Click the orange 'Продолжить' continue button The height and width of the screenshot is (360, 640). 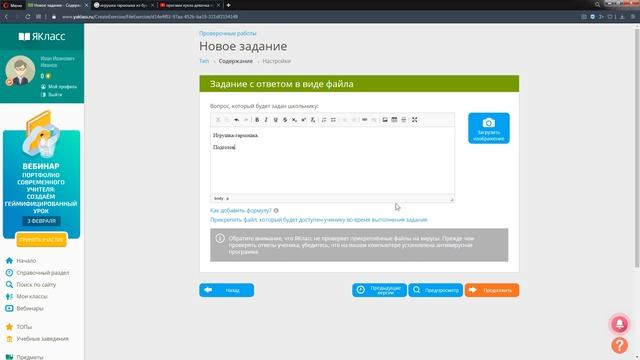click(492, 290)
